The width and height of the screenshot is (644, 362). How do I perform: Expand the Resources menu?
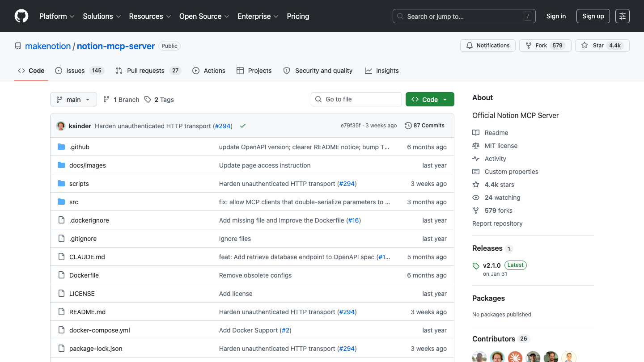150,16
